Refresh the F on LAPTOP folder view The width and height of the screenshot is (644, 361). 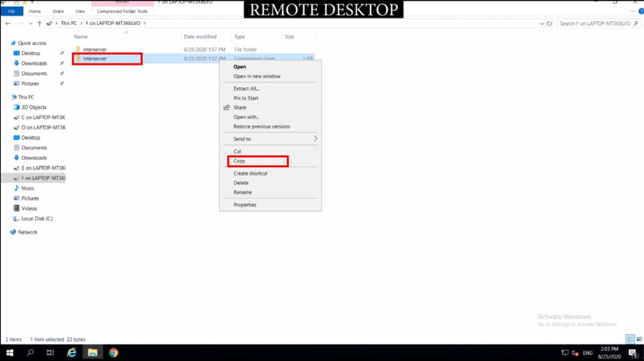click(x=549, y=23)
